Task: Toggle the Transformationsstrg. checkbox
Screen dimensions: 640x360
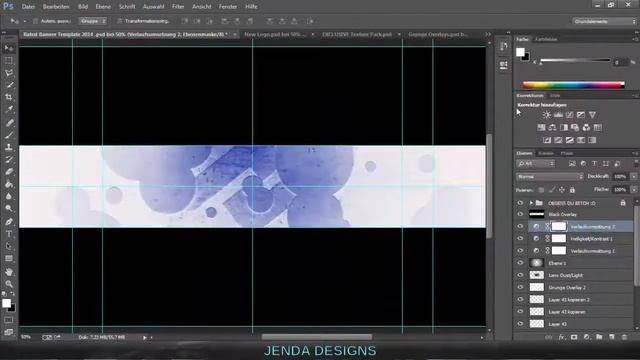Action: (x=120, y=21)
